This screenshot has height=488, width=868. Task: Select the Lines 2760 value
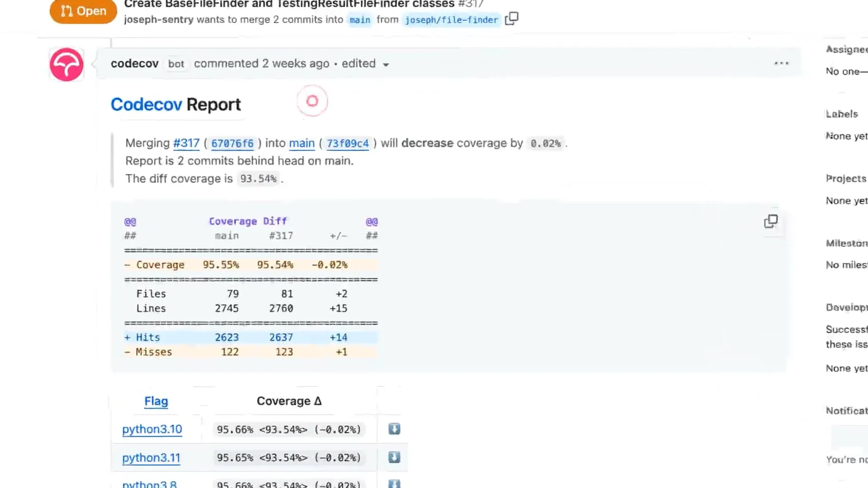coord(281,309)
